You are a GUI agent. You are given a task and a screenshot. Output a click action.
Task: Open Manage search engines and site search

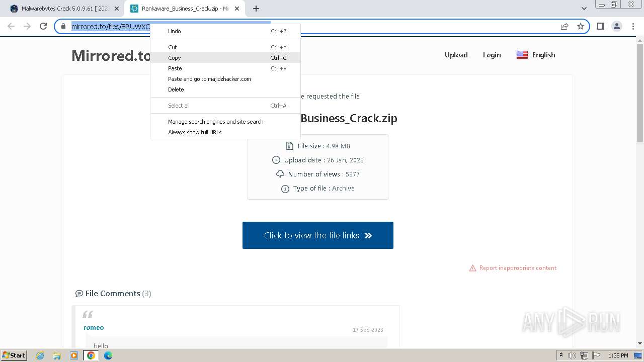click(225, 122)
